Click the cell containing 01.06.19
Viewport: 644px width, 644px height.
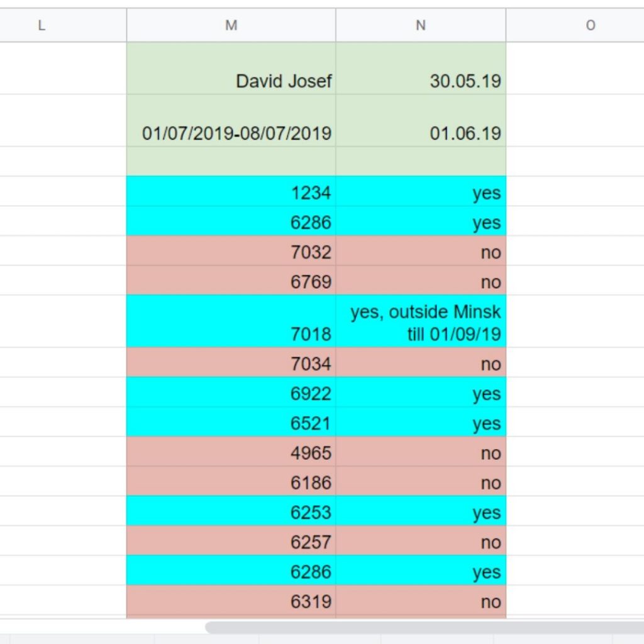[x=421, y=121]
